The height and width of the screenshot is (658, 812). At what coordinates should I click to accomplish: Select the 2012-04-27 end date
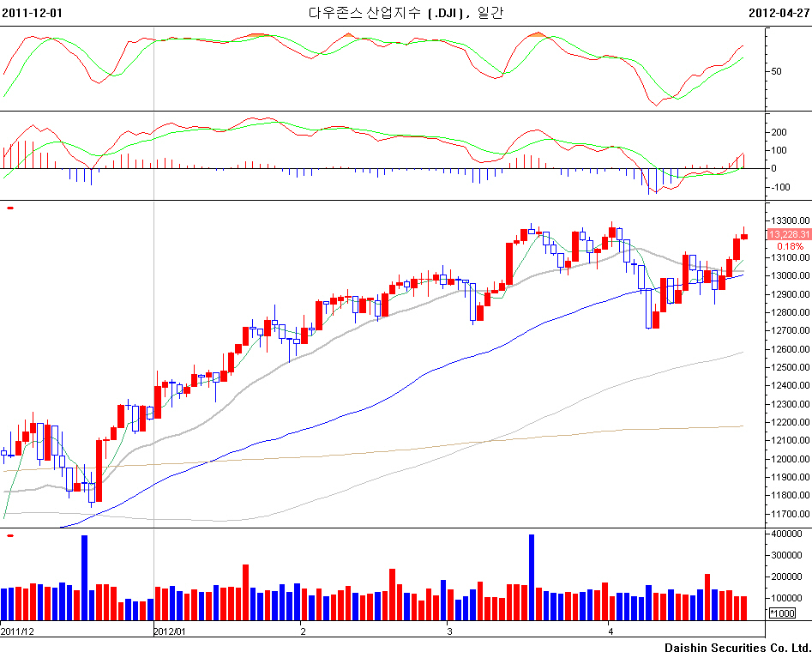click(779, 13)
